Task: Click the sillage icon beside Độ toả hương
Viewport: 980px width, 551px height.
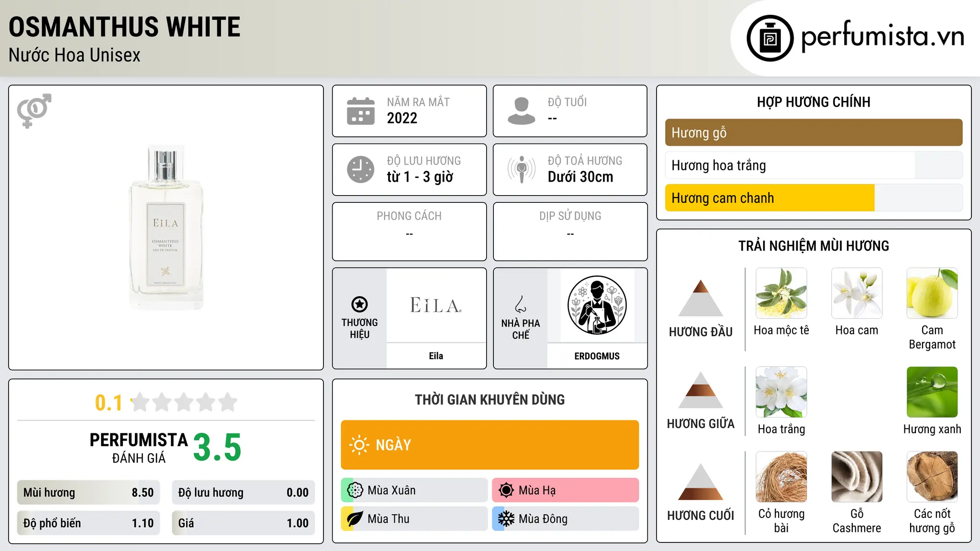Action: 522,169
